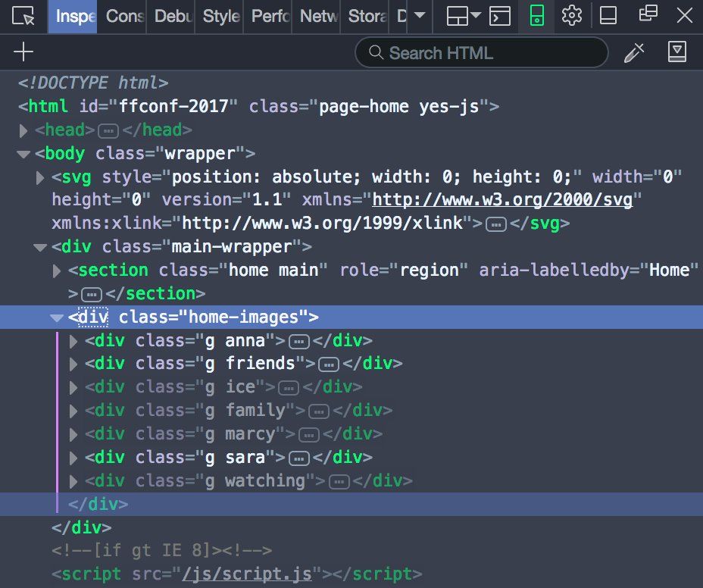Viewport: 703px width, 588px height.
Task: Switch to the Inspector tab
Action: (x=73, y=17)
